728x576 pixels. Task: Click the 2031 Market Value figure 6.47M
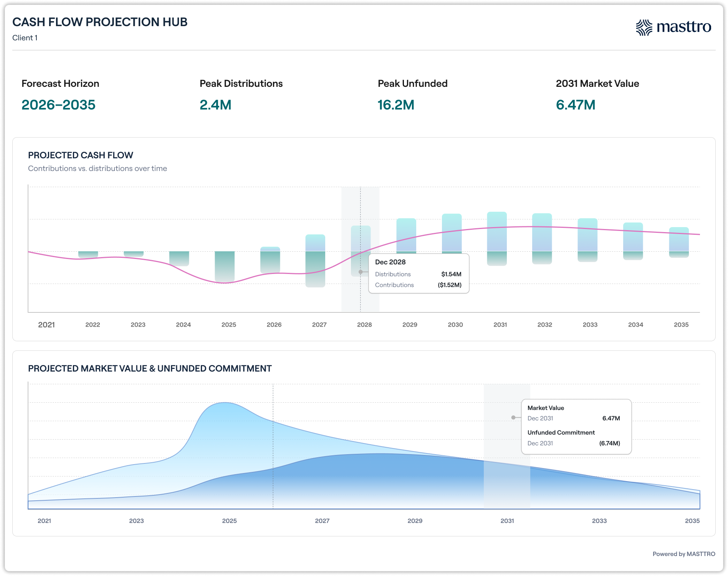point(576,105)
